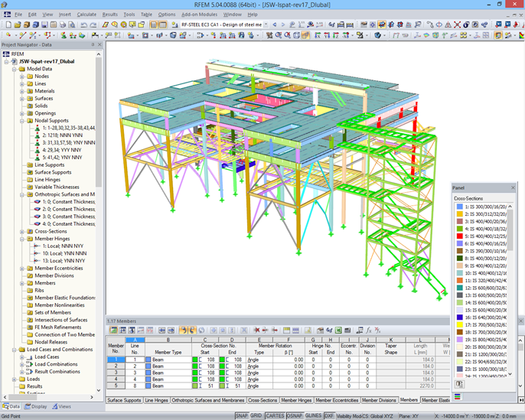525x420 pixels.
Task: Open the Insert menu
Action: (64, 15)
